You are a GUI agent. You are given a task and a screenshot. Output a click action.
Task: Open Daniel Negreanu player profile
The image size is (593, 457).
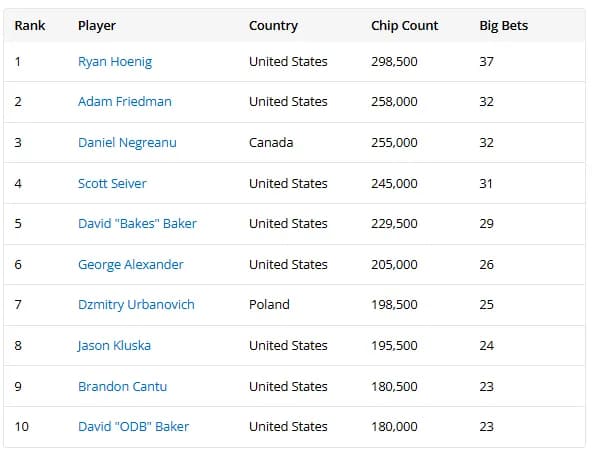tap(127, 143)
